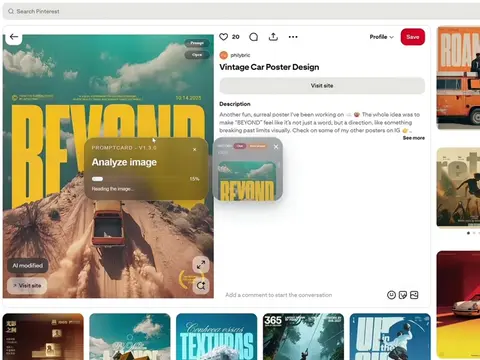Attach a photo to the comment
480x360 pixels.
tap(414, 295)
